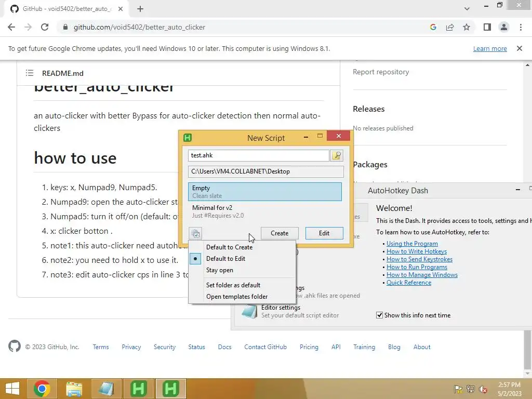Click the AutoHotkey logo in New Script title bar
The width and height of the screenshot is (532, 399).
tap(187, 137)
